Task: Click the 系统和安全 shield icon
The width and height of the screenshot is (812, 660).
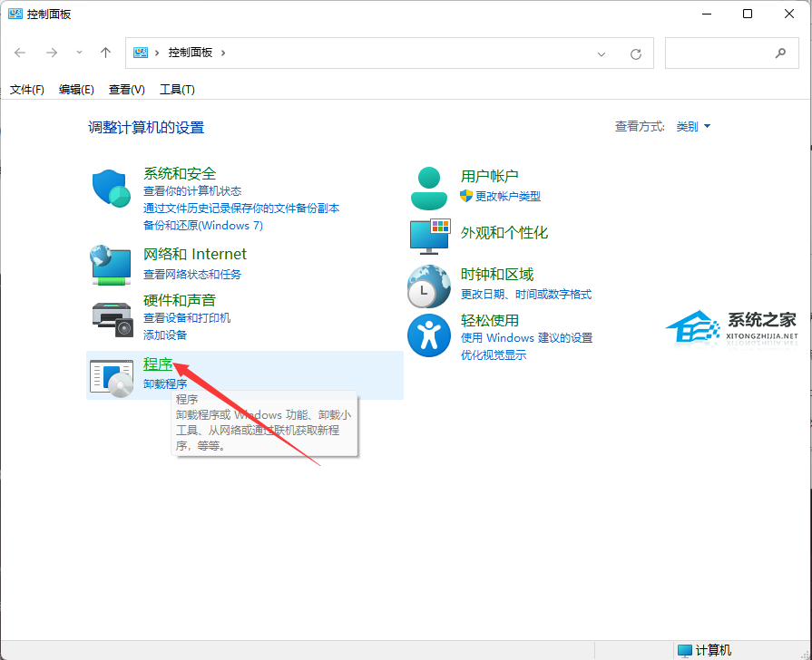Action: [x=113, y=189]
